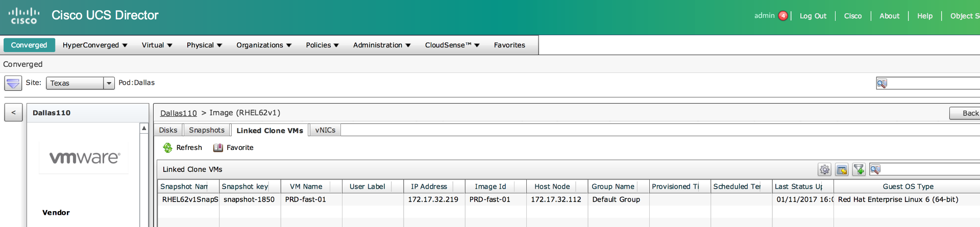The width and height of the screenshot is (980, 227).
Task: Click the 172.17.32.219 IP address cell
Action: point(434,199)
